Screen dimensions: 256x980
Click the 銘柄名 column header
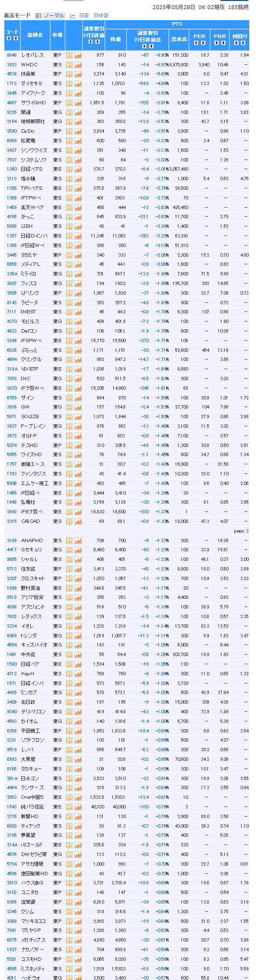tap(35, 35)
